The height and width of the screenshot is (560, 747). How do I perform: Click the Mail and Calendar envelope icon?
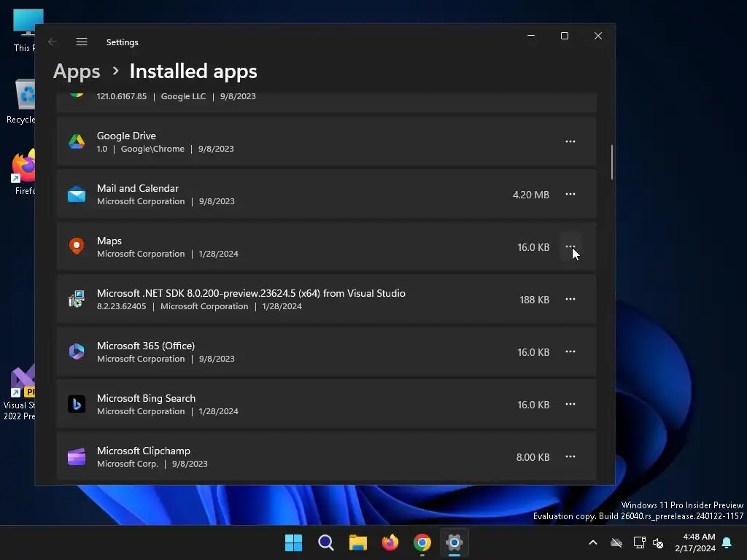tap(76, 194)
